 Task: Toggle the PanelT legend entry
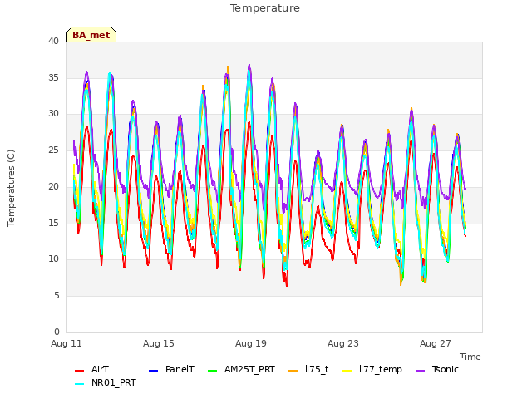pos(172,369)
